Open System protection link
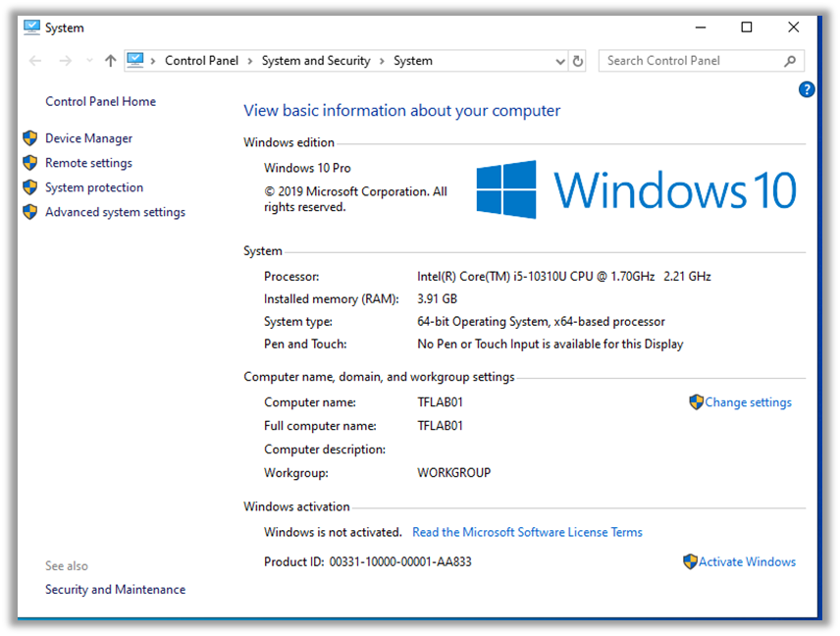 (94, 187)
